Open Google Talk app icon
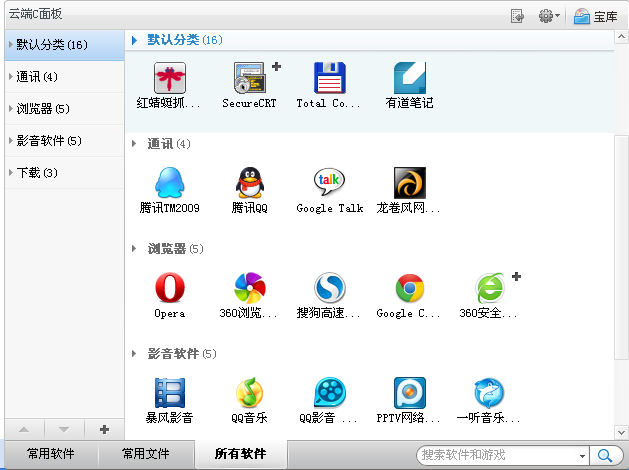This screenshot has width=629, height=470. (329, 182)
